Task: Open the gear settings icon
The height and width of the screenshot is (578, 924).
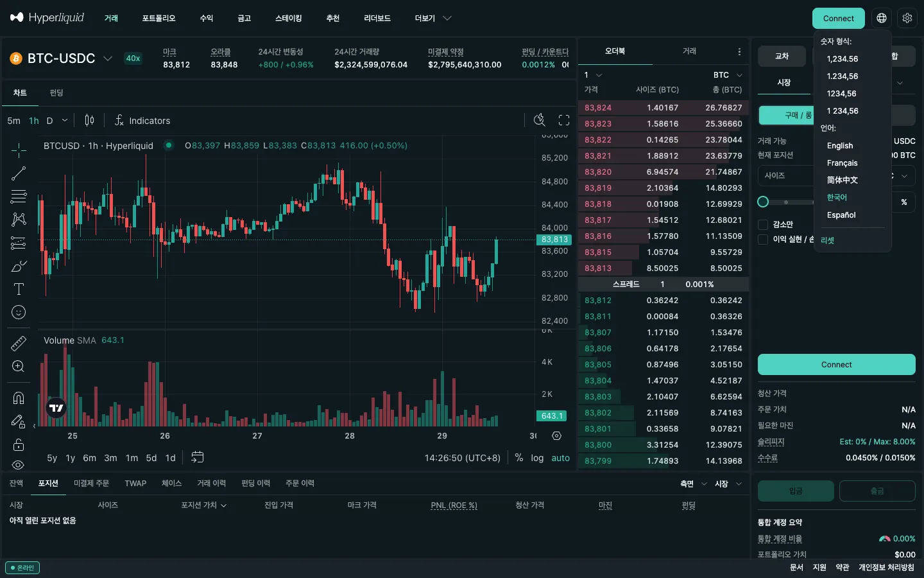Action: 907,18
